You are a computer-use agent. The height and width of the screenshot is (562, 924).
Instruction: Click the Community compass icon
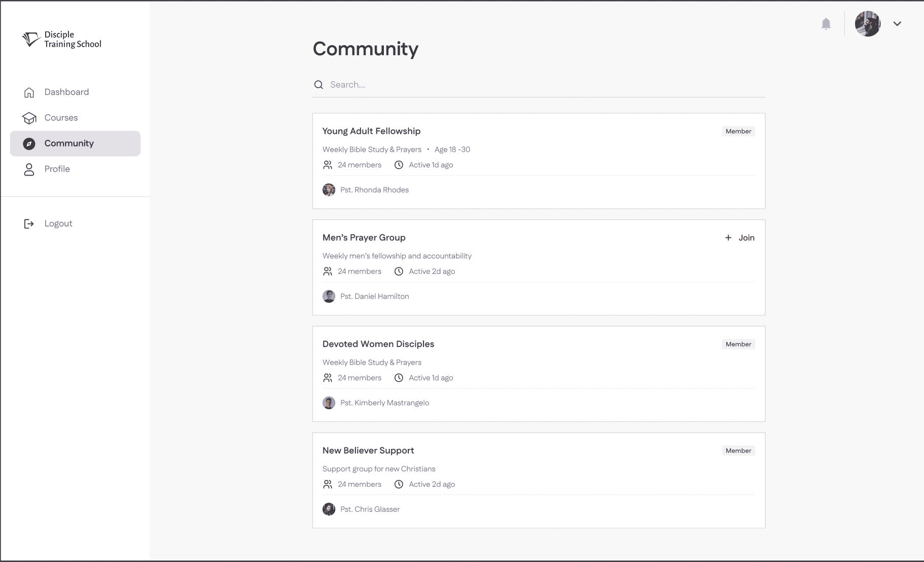tap(29, 144)
